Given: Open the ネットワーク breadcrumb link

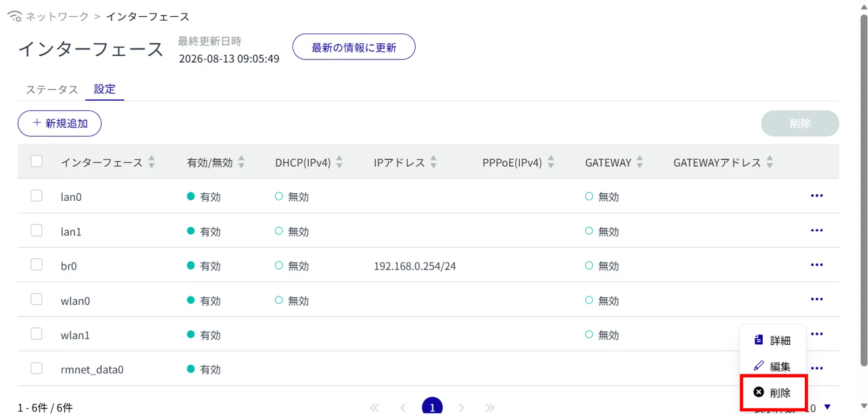Looking at the screenshot, I should pos(57,17).
